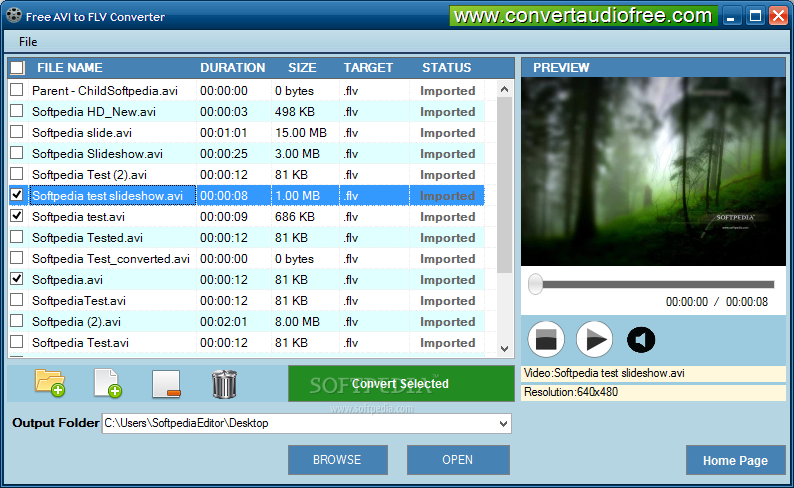Check the Parent - ChildSoftpedia.avi checkbox
Viewport: 794px width, 488px height.
17,90
